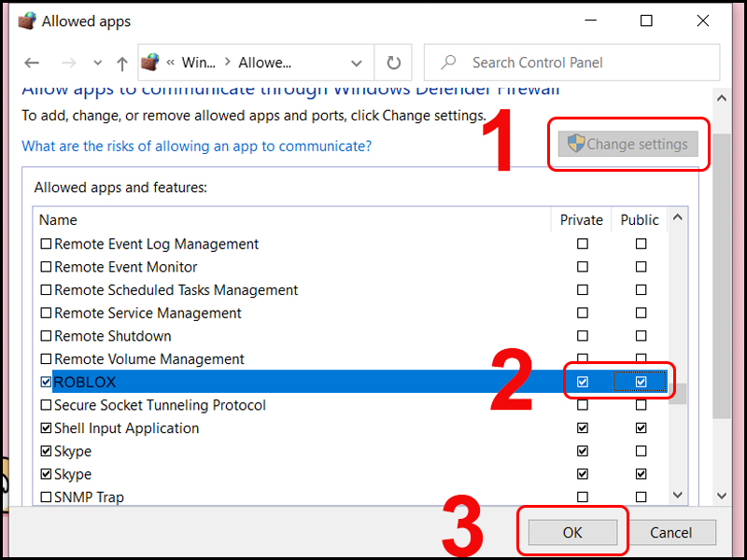
Task: Open the recent locations dropdown arrow
Action: [98, 63]
